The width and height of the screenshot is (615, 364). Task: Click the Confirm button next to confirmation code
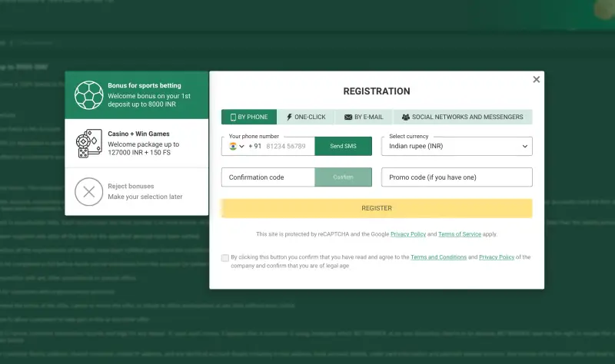coord(343,177)
